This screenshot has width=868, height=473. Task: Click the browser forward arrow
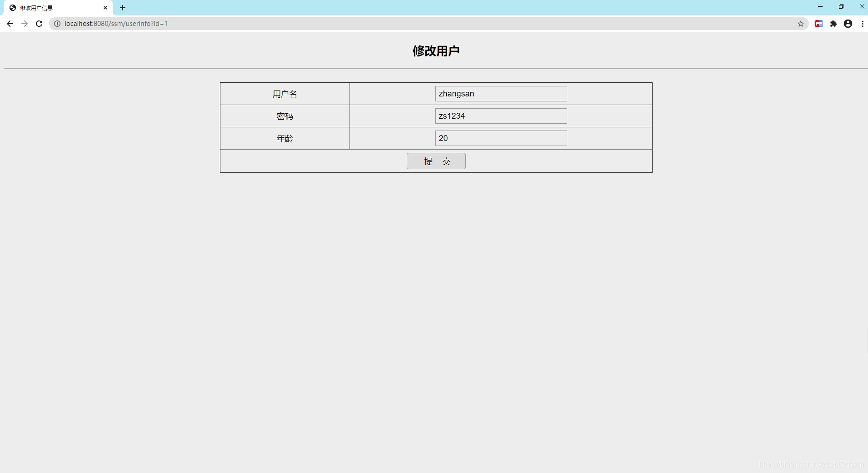pos(25,24)
